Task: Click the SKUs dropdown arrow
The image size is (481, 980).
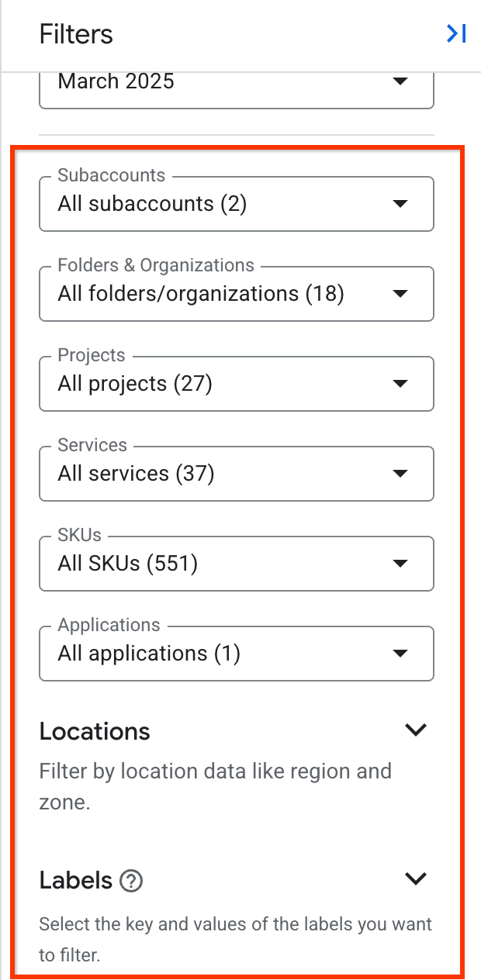Action: 400,564
